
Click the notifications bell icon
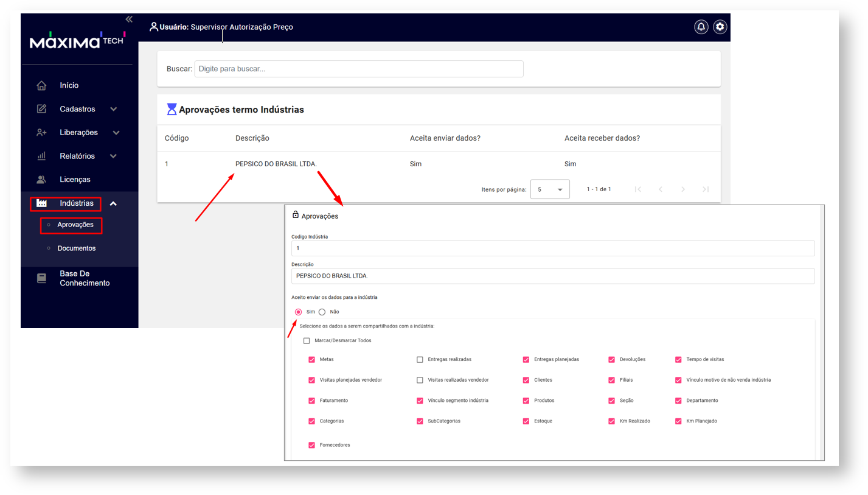(701, 27)
